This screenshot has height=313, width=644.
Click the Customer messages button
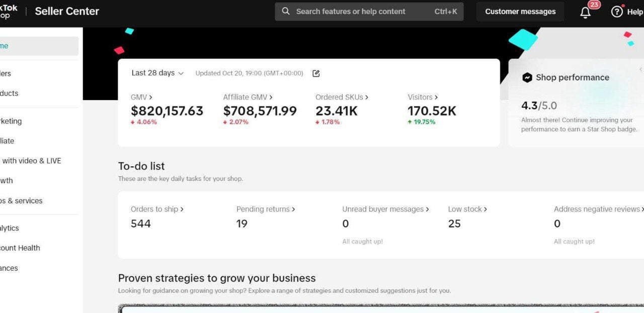520,12
